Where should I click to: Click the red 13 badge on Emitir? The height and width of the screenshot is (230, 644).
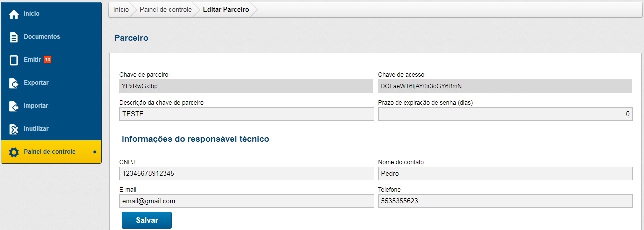pos(47,60)
